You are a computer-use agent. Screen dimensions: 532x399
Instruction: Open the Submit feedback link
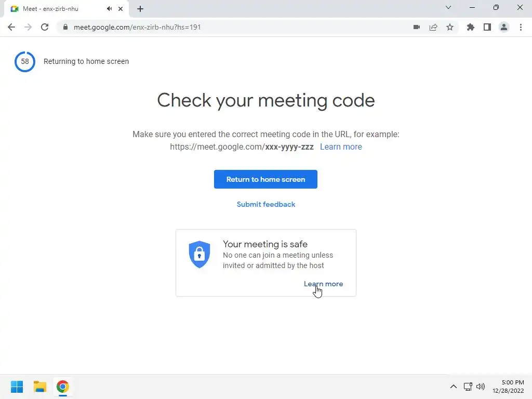266,204
